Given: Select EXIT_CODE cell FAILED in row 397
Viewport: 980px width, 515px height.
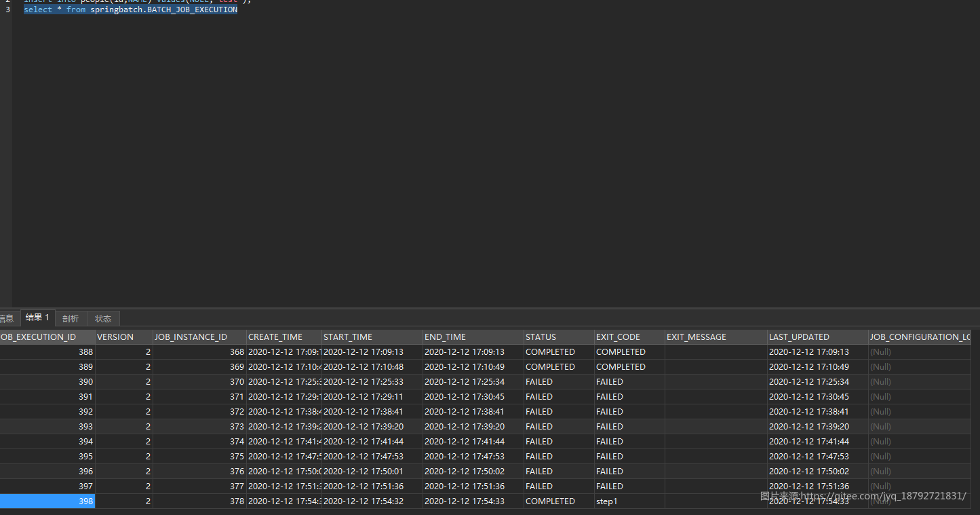Looking at the screenshot, I should tap(629, 487).
